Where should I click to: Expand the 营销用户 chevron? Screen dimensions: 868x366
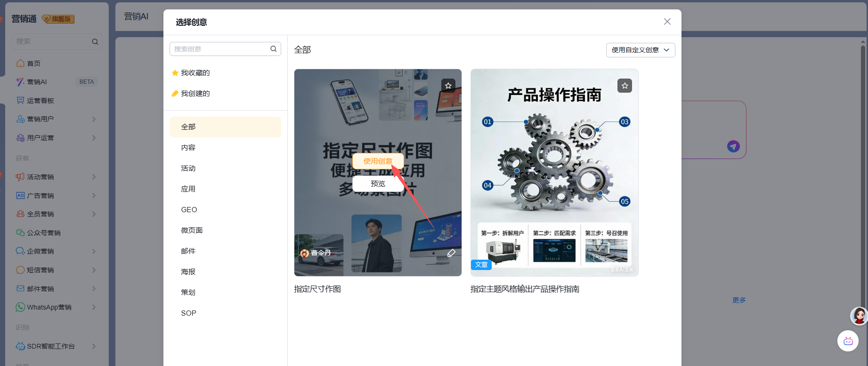[x=94, y=119]
